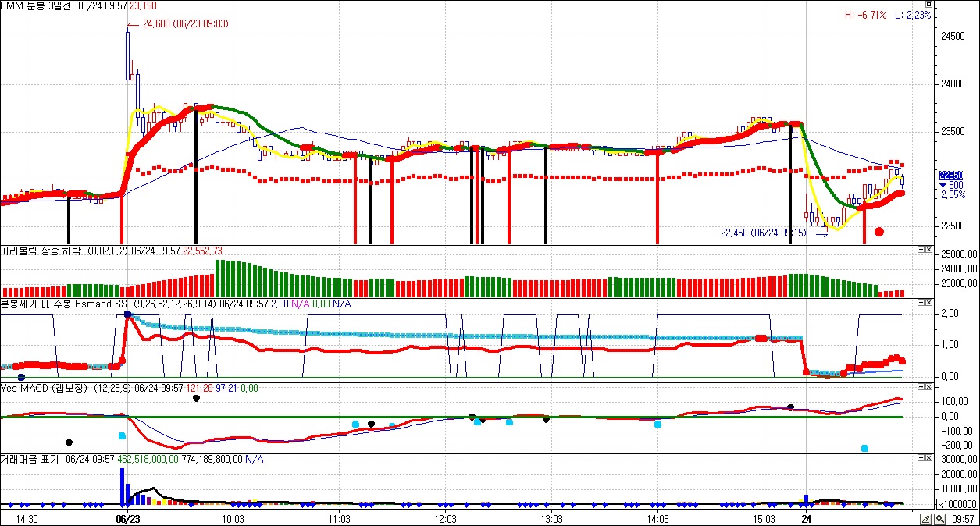Select the 파라볼릭 상승 하락 indicator label
Viewport: 980px width, 526px height.
tap(48, 251)
